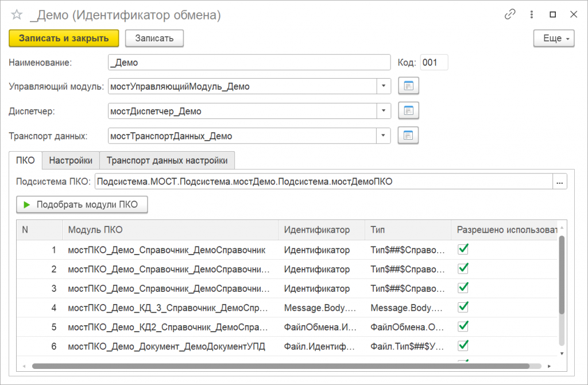The image size is (588, 385).
Task: Click the Наименование input field
Action: (249, 62)
